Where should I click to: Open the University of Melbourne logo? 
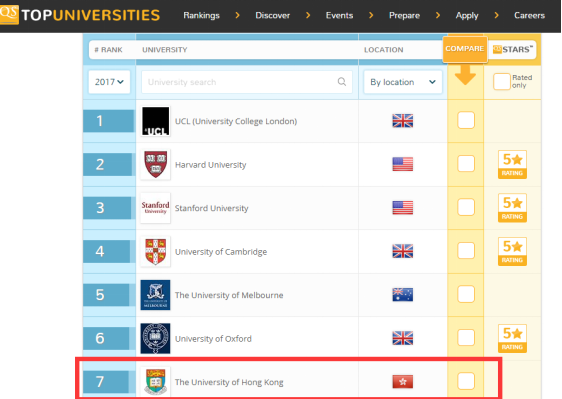point(155,295)
